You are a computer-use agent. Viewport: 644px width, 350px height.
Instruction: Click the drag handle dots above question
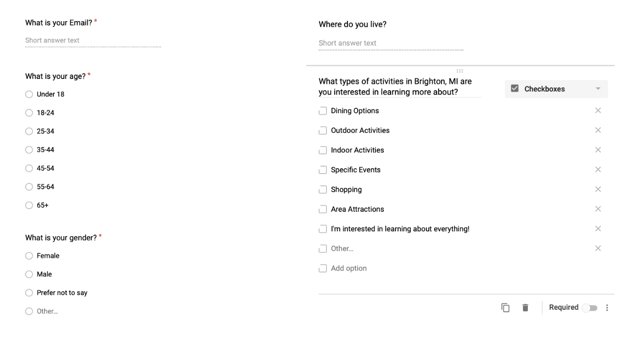[x=460, y=71]
